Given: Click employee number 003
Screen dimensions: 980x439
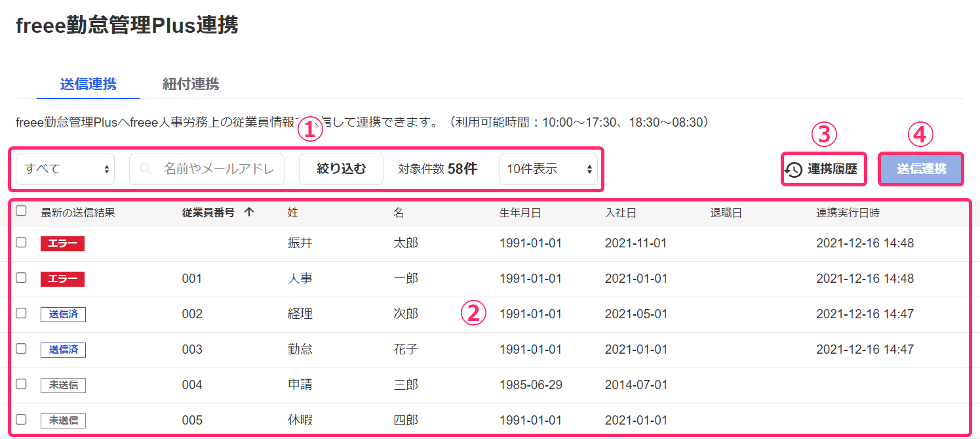Looking at the screenshot, I should tap(192, 350).
